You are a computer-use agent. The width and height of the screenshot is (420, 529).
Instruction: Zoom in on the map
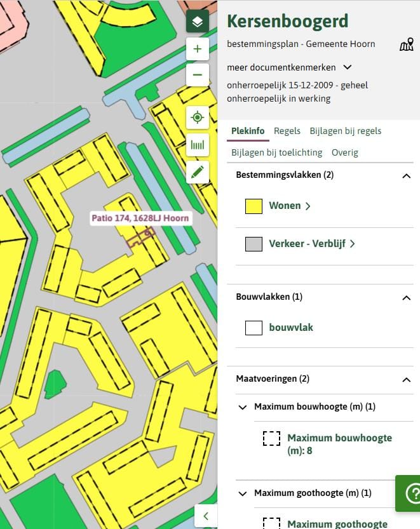[197, 49]
